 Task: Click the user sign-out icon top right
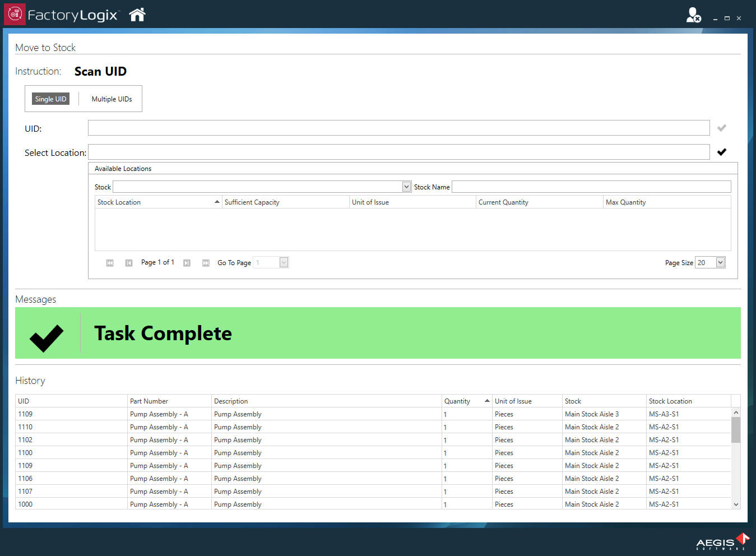[693, 15]
